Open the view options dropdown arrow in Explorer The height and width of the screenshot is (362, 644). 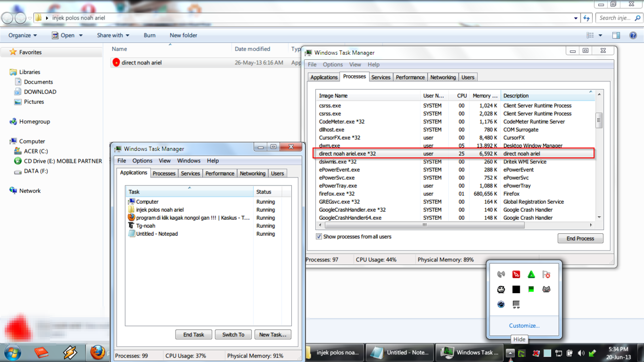pyautogui.click(x=600, y=35)
